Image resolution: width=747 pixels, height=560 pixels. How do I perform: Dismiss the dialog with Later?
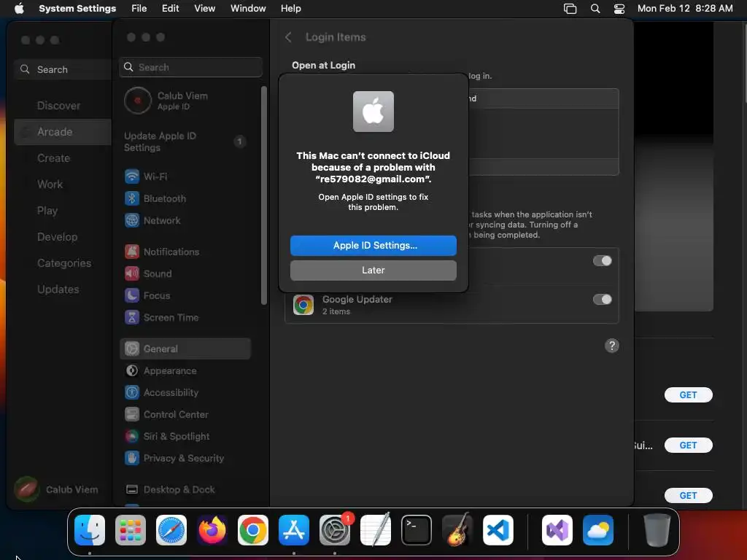click(x=373, y=271)
